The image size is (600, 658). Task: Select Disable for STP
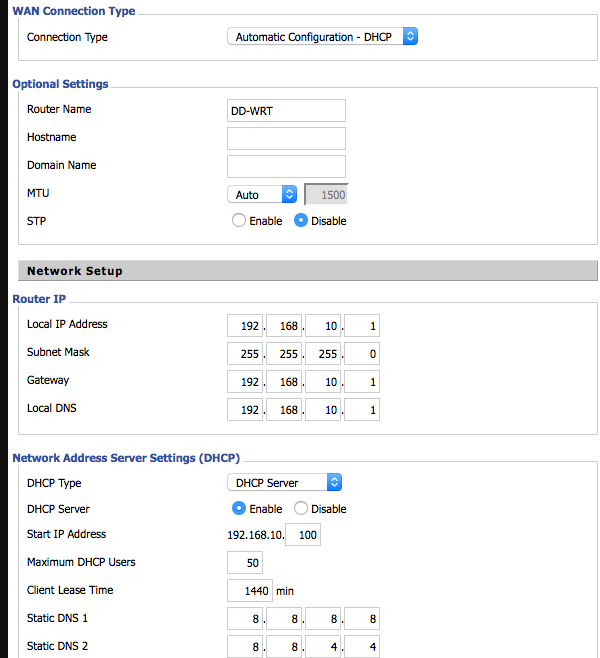click(x=301, y=221)
